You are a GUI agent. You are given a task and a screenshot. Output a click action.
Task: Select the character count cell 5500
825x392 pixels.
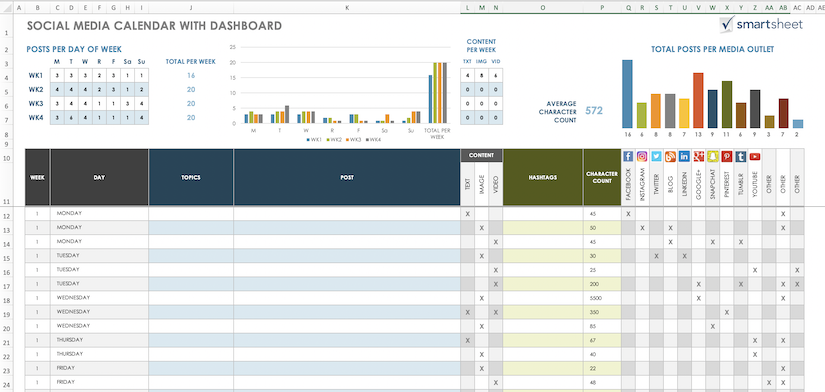point(602,298)
